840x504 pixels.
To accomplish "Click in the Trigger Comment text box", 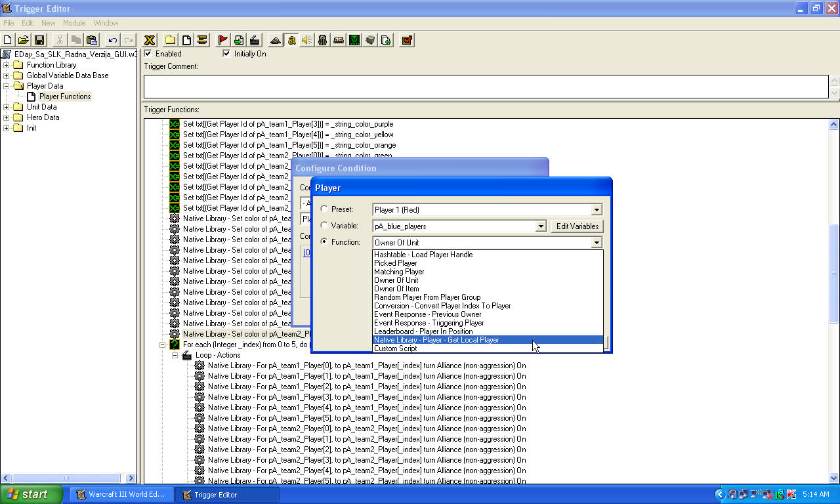I will click(486, 87).
